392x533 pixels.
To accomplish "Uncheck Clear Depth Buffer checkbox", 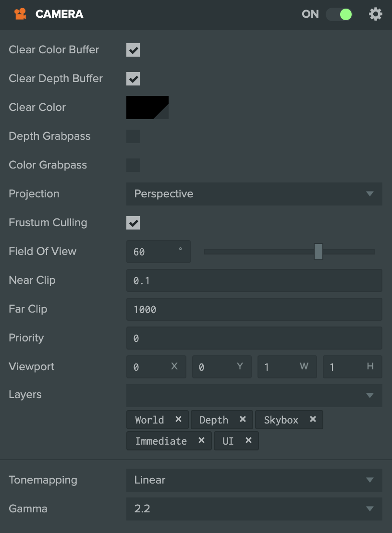I will (x=133, y=79).
